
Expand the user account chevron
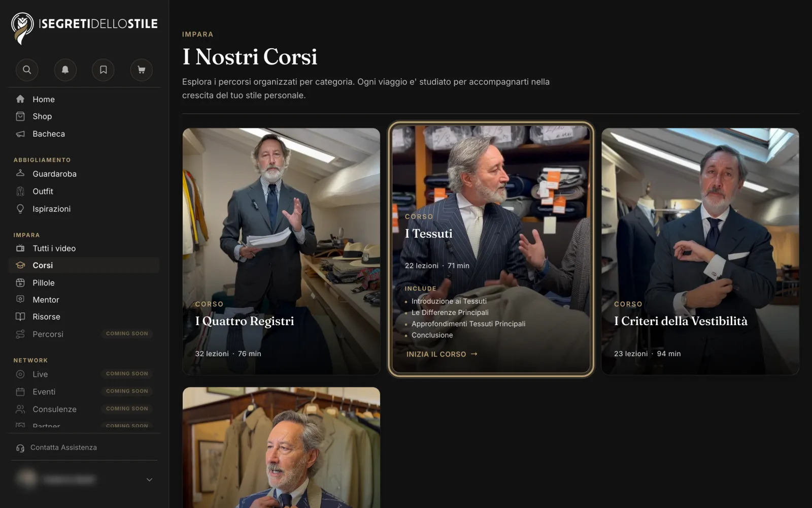pyautogui.click(x=149, y=480)
